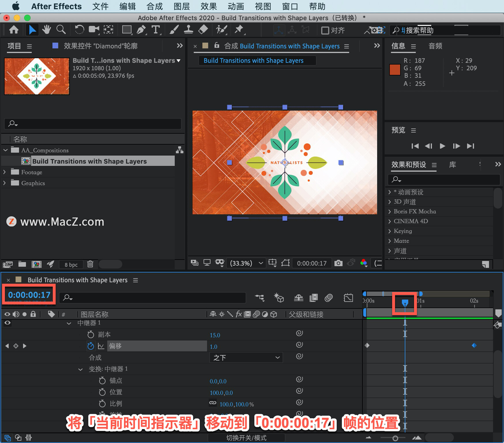Viewport: 504px width, 443px height.
Task: Enable the 对齐 snapping checkbox
Action: (x=325, y=30)
